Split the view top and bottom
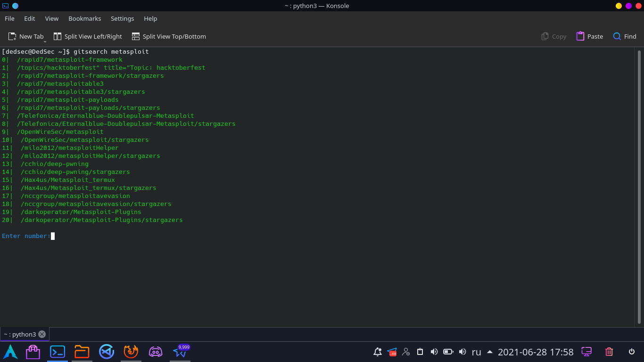 coord(168,36)
